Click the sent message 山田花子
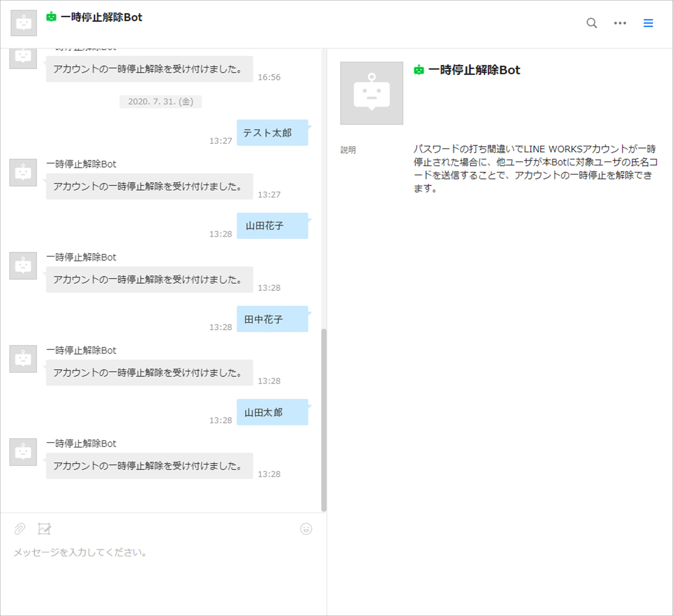673x616 pixels. tap(272, 226)
